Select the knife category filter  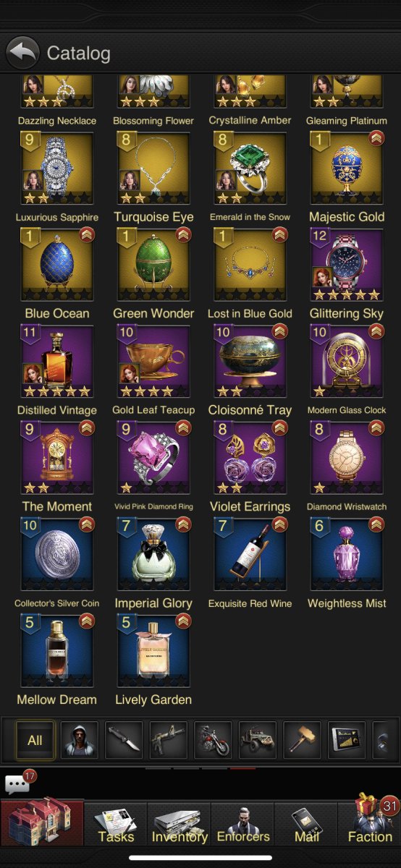(x=124, y=740)
